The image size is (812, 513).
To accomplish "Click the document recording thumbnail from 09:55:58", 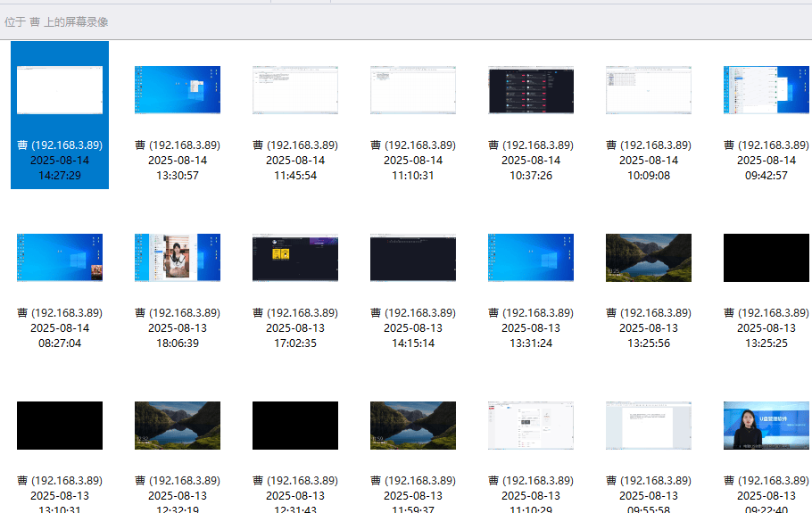I will pos(649,426).
